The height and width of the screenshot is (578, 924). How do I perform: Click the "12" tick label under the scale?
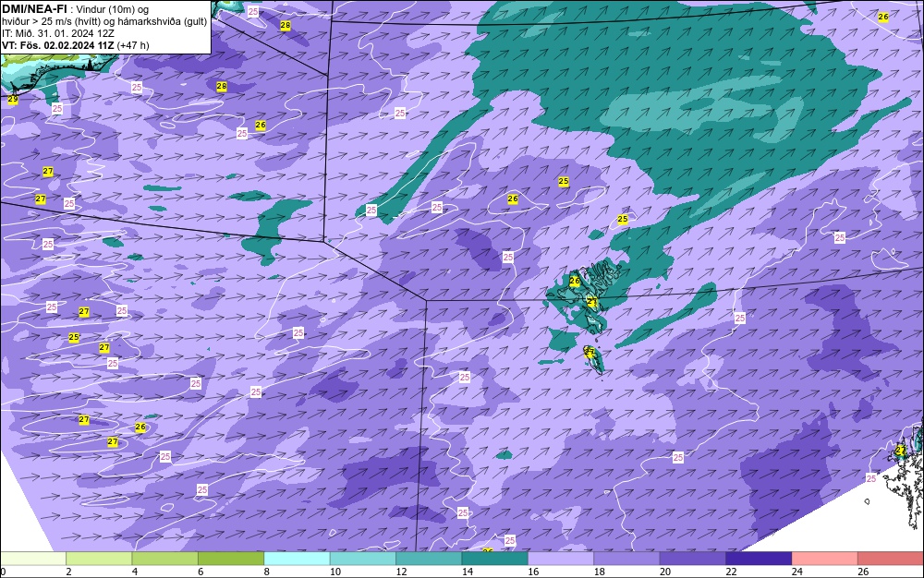(x=401, y=572)
